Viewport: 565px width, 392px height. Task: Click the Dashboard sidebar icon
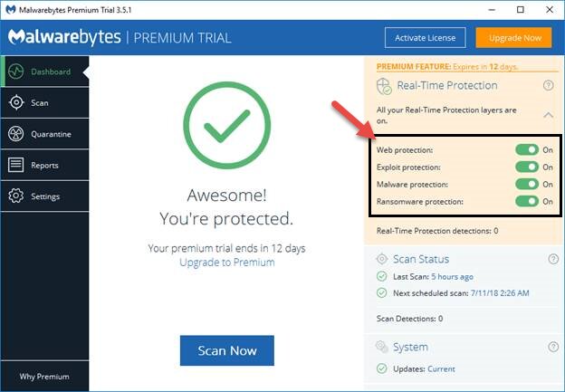coord(16,72)
